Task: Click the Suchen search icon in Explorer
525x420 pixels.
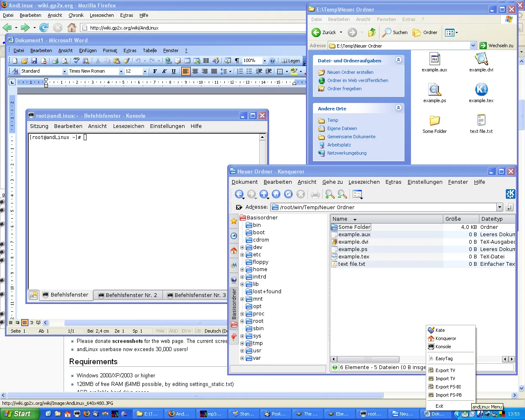Action: 395,32
